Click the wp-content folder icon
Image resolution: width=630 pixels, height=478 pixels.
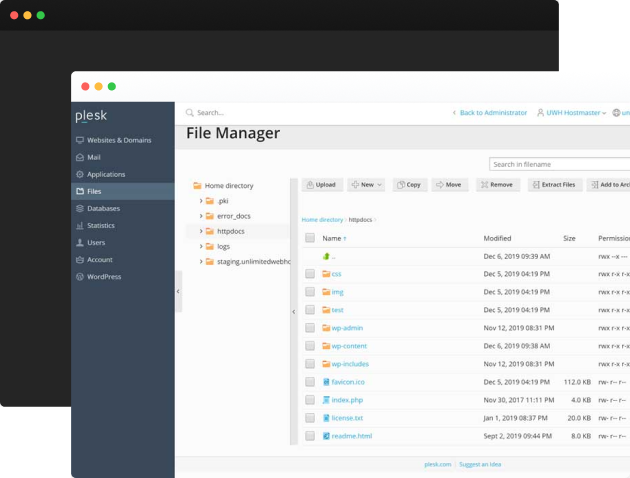(326, 346)
